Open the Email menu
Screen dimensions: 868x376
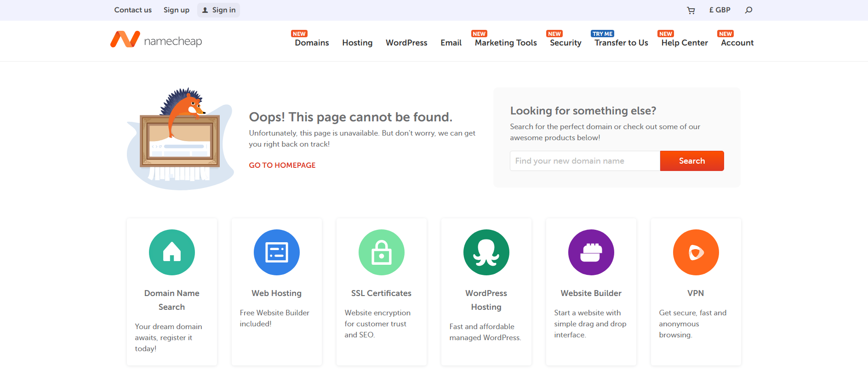[x=451, y=43]
